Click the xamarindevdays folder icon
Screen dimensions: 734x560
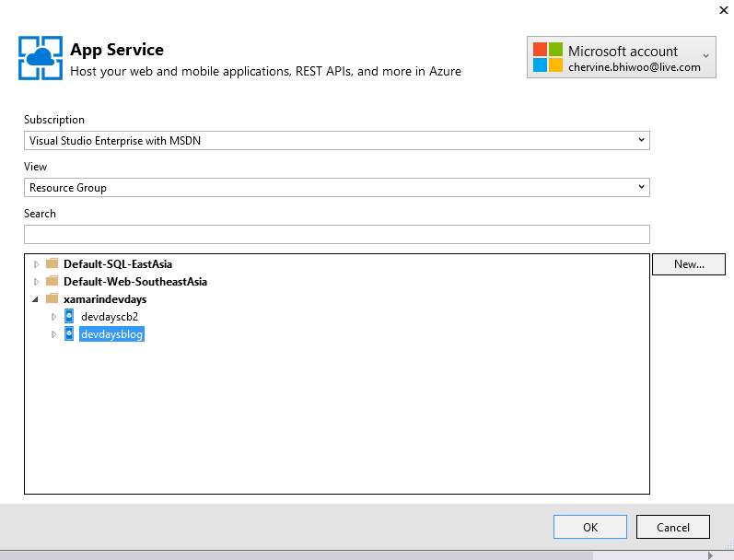click(52, 298)
